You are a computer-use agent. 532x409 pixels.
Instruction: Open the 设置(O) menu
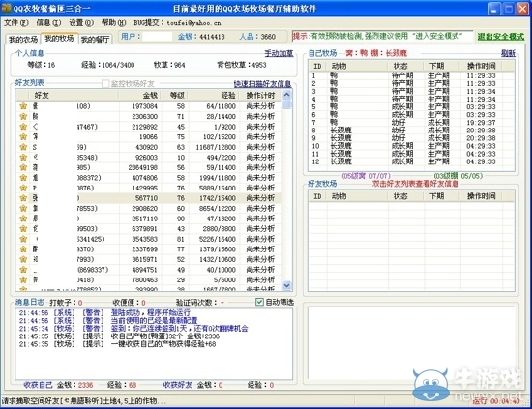pos(81,23)
